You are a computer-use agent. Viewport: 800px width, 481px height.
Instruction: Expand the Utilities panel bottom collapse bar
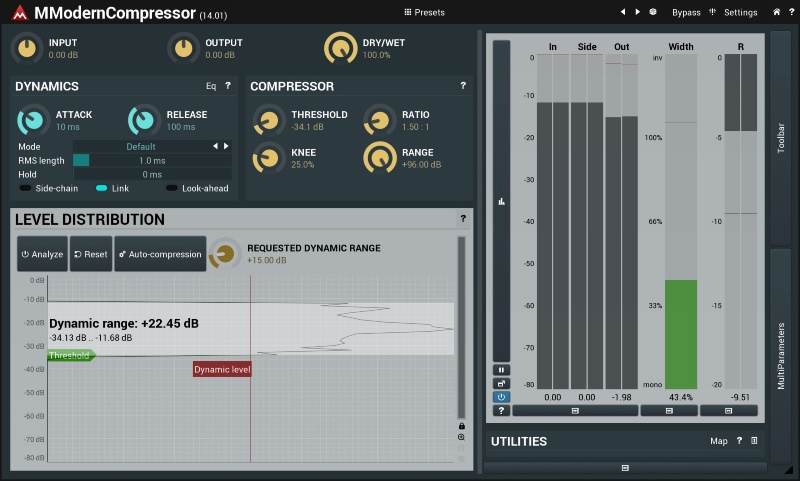click(x=625, y=468)
